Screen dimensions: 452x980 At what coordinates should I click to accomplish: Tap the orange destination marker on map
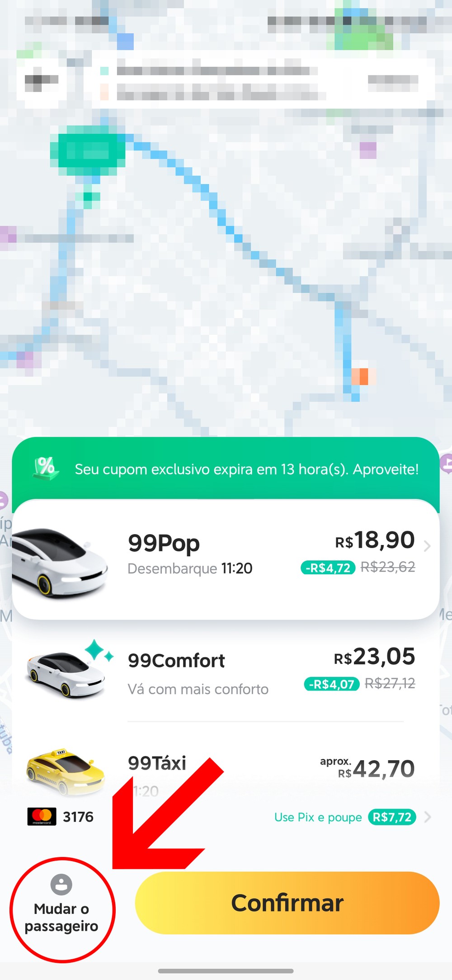point(360,376)
